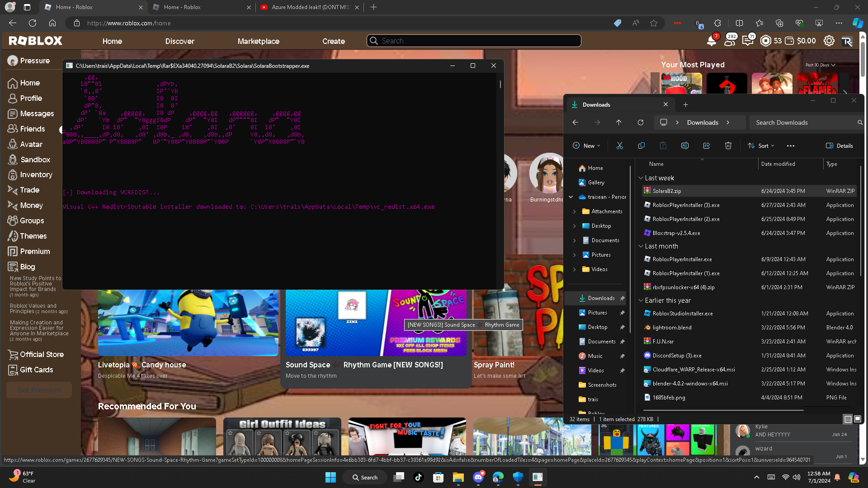Reload the Roblox browser page
868x488 pixels.
click(x=33, y=23)
